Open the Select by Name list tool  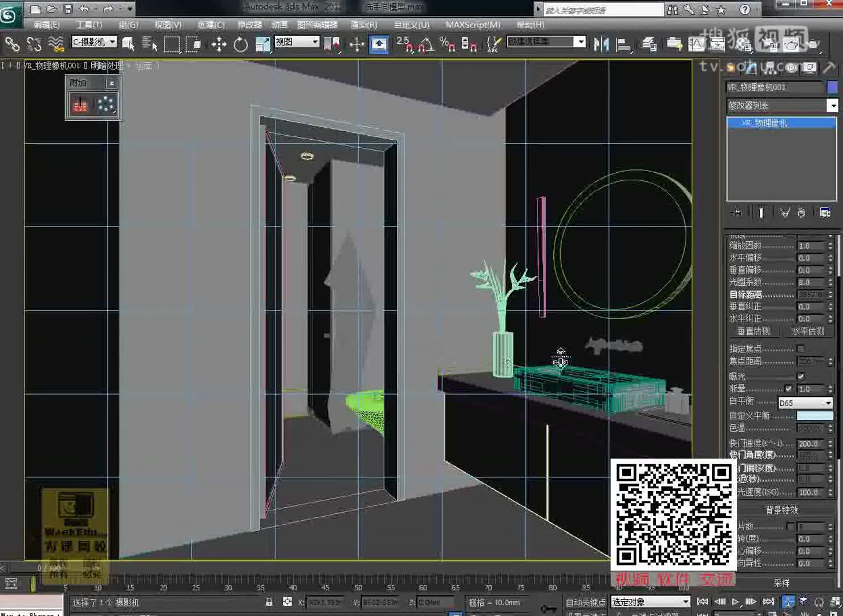pyautogui.click(x=149, y=44)
